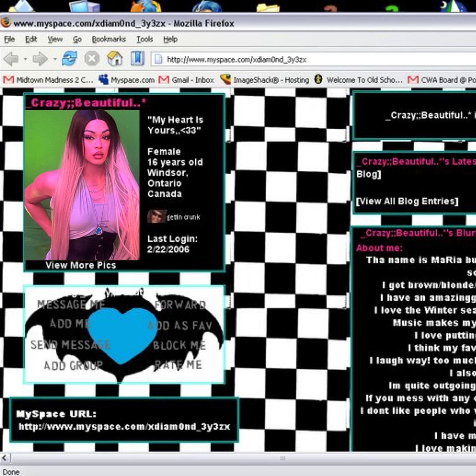Open the ImageShack Hosting bookmark
The height and width of the screenshot is (476, 476).
coord(265,80)
